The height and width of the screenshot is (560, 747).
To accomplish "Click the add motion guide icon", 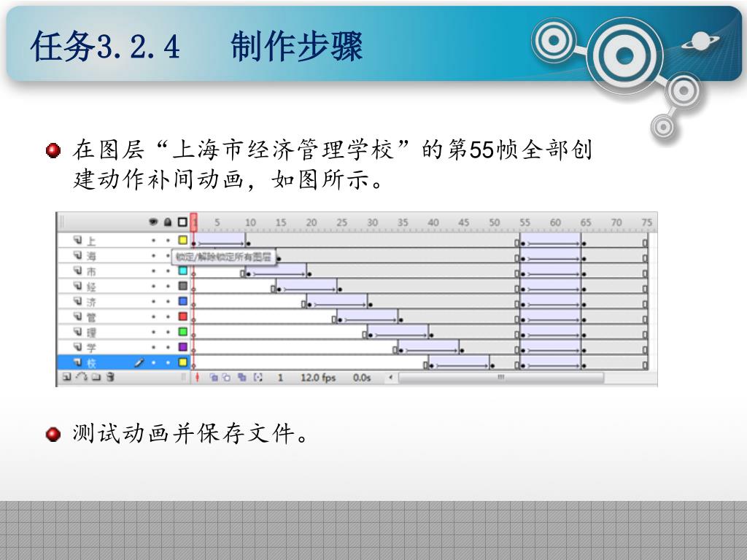I will (82, 377).
